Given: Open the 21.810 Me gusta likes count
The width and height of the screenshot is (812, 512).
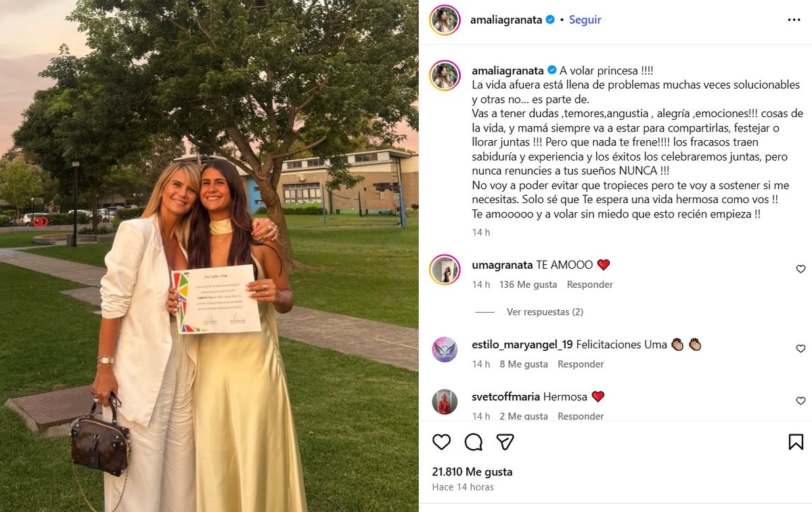Looking at the screenshot, I should [x=472, y=471].
